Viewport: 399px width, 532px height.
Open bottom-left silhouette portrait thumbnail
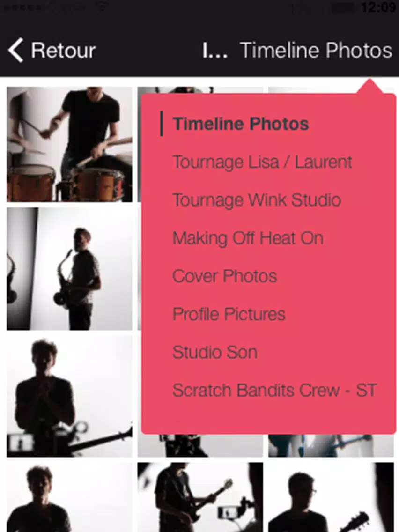70,497
